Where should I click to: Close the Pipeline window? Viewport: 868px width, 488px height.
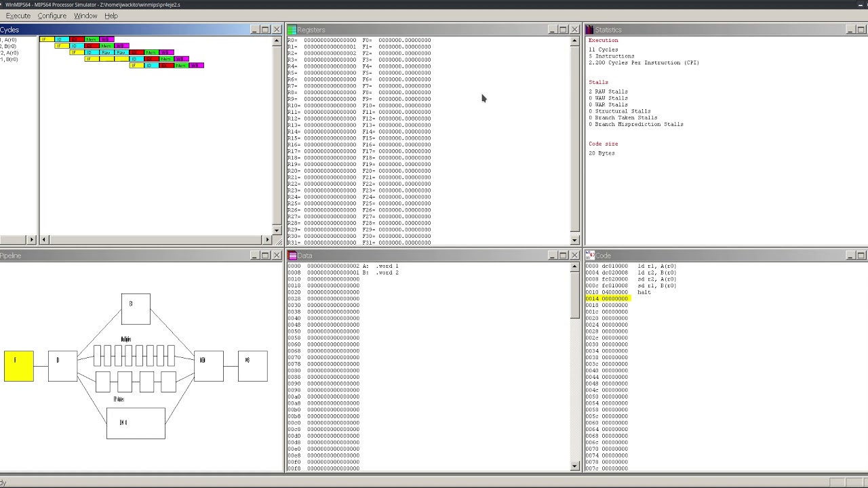pyautogui.click(x=277, y=256)
